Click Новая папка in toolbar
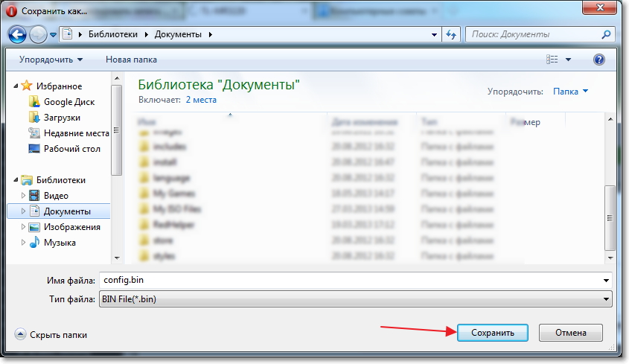The height and width of the screenshot is (364, 629). [x=131, y=60]
